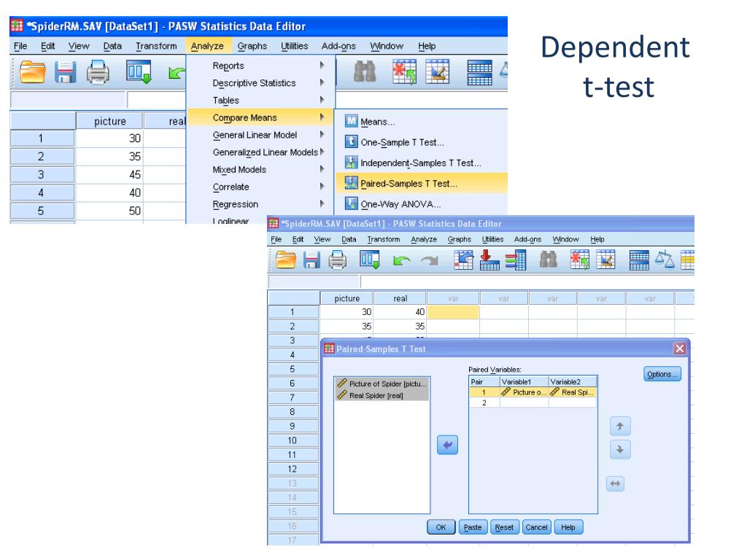747x560 pixels.
Task: Open Graphs menu in lower window
Action: pos(460,239)
